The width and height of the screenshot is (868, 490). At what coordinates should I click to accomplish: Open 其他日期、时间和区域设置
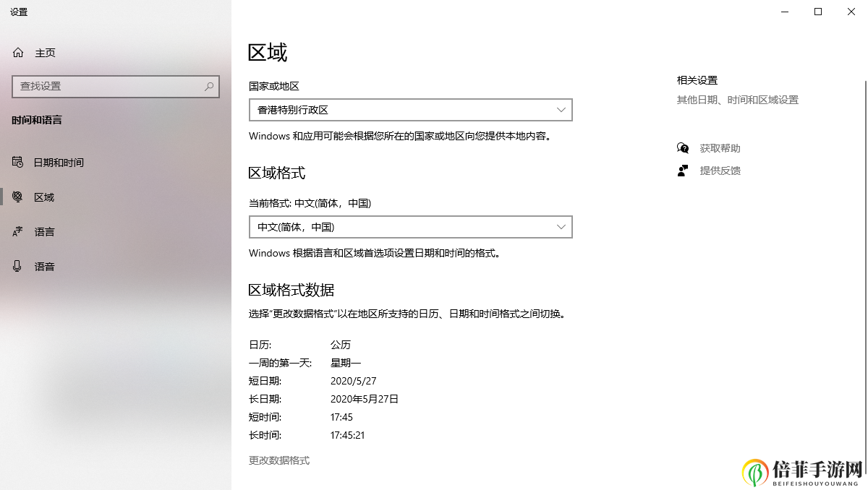click(x=736, y=100)
